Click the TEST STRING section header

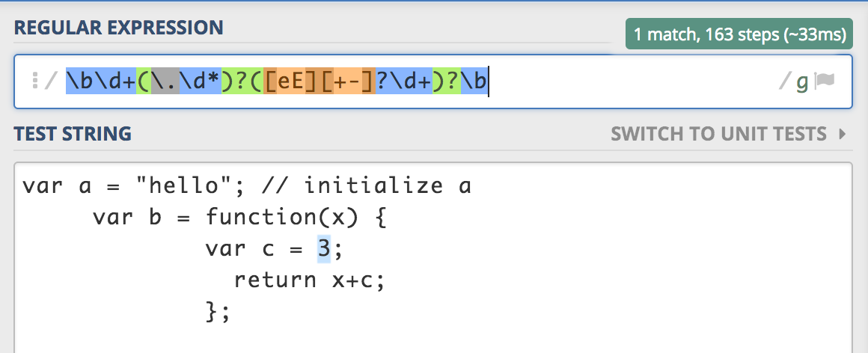(x=73, y=135)
